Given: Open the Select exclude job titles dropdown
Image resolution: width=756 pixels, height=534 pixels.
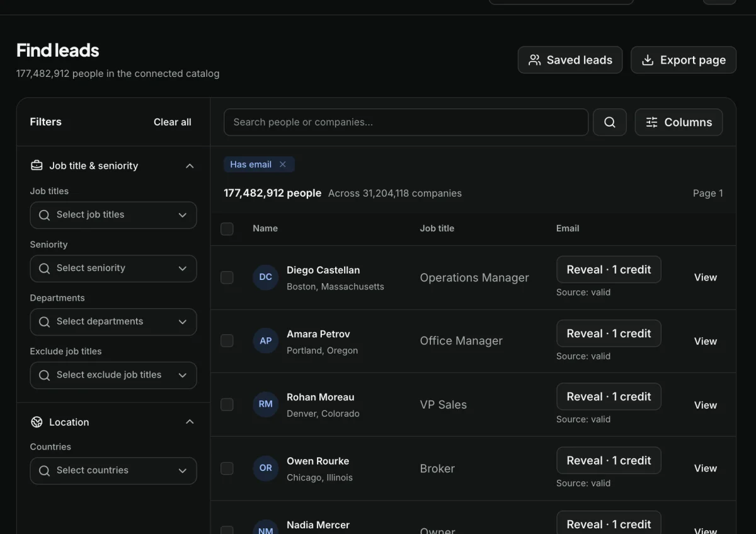Looking at the screenshot, I should (x=113, y=375).
